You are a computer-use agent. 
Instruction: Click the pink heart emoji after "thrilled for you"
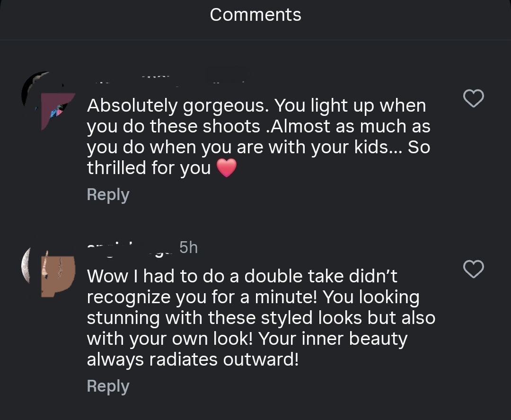click(227, 168)
